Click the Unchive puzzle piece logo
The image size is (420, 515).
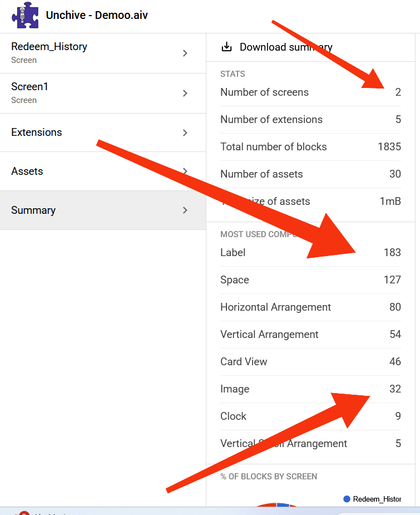tap(25, 16)
